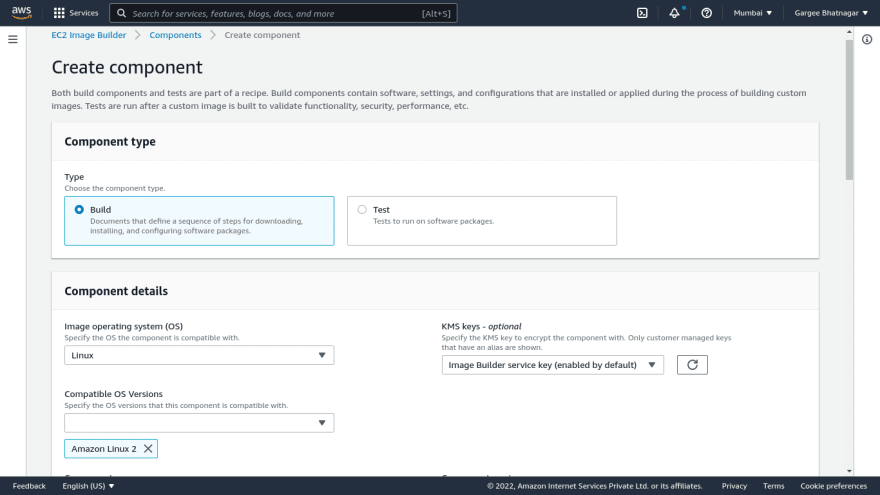The width and height of the screenshot is (880, 495).
Task: Click the scrollbar down arrow
Action: point(849,471)
